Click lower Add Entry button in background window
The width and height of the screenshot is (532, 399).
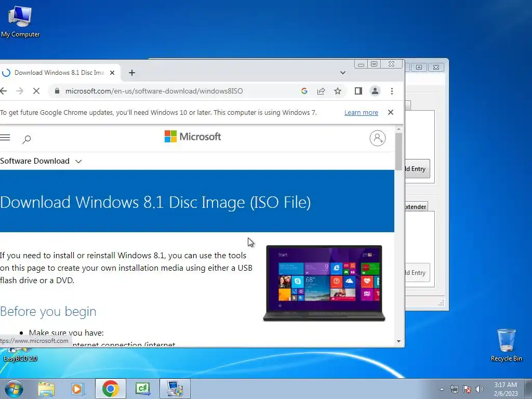coord(417,272)
